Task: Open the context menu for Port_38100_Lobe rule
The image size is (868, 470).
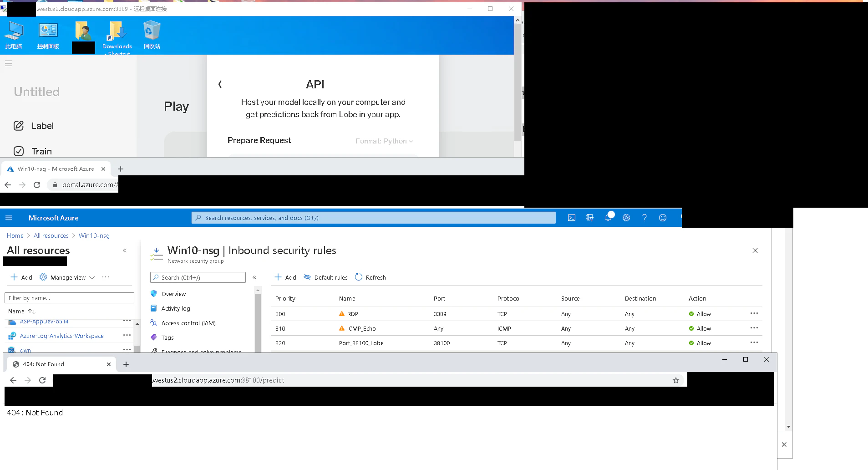Action: pyautogui.click(x=754, y=342)
